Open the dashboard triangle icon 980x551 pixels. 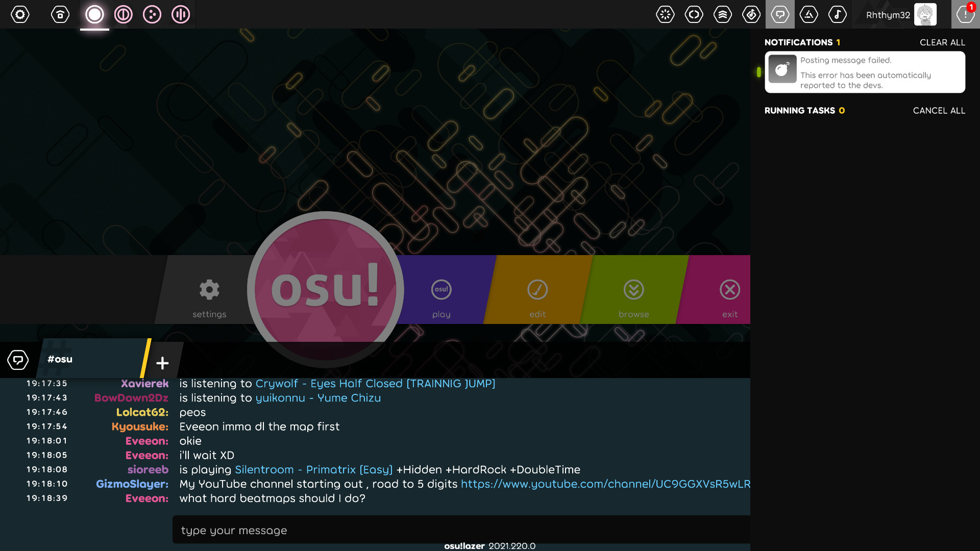click(x=808, y=14)
